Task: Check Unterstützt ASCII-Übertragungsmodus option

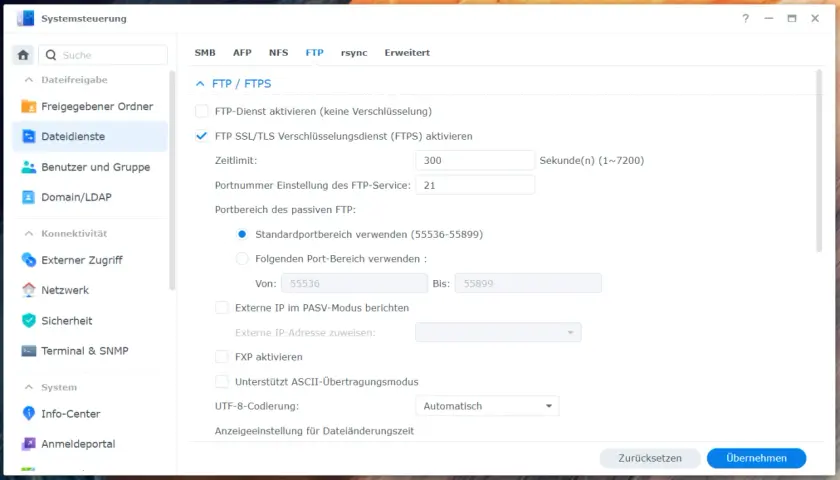Action: coord(221,381)
